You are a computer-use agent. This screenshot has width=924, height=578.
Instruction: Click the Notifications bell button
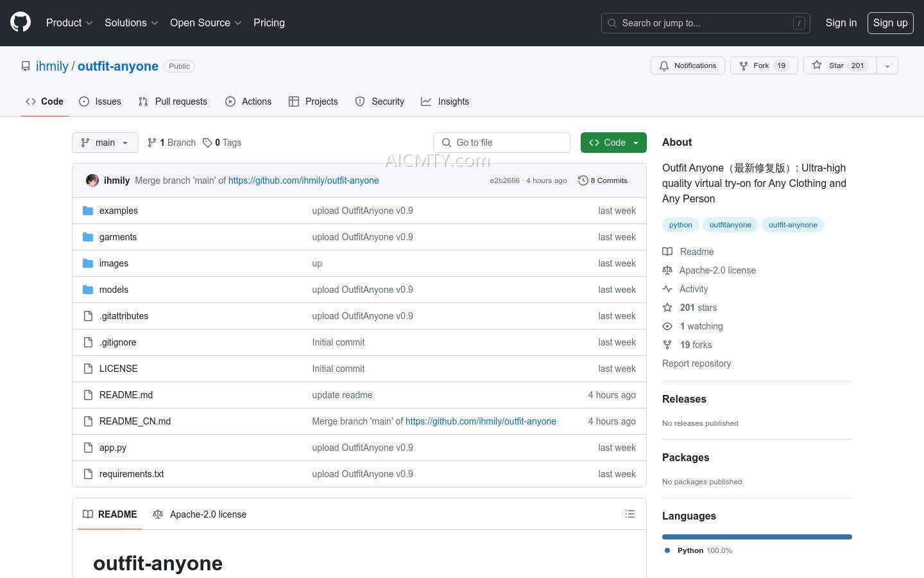point(687,66)
